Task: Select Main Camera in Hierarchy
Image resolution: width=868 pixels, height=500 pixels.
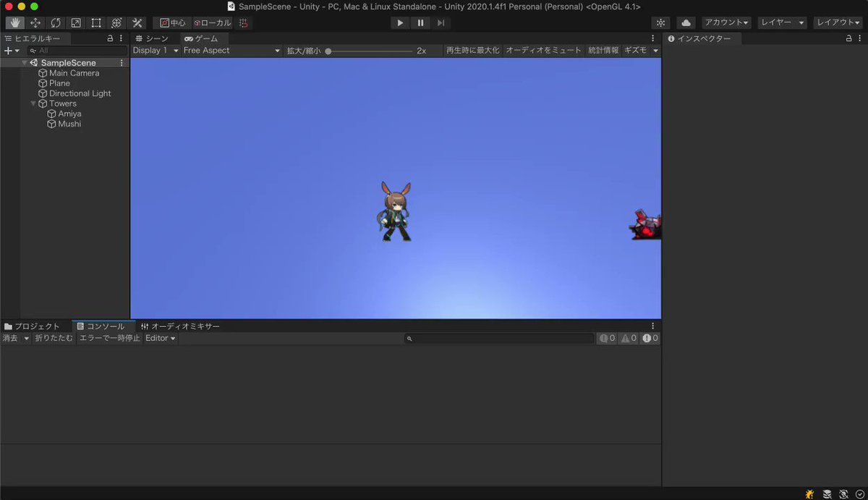Action: pos(74,73)
